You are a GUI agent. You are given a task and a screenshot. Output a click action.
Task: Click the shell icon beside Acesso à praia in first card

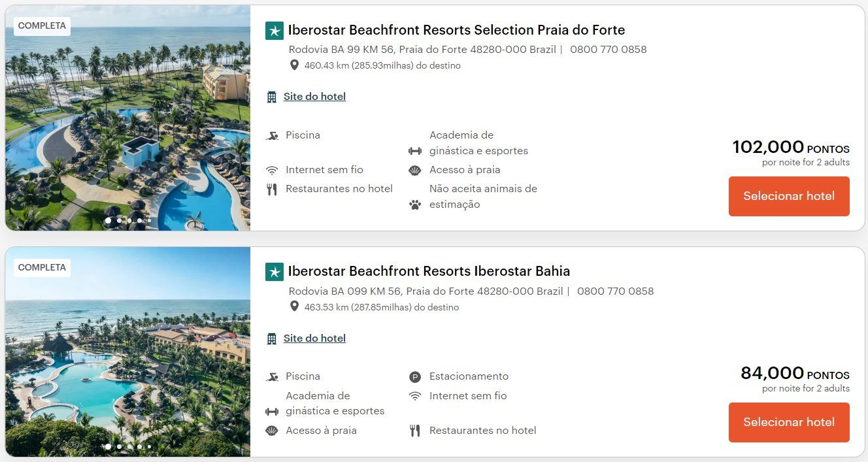tap(415, 171)
